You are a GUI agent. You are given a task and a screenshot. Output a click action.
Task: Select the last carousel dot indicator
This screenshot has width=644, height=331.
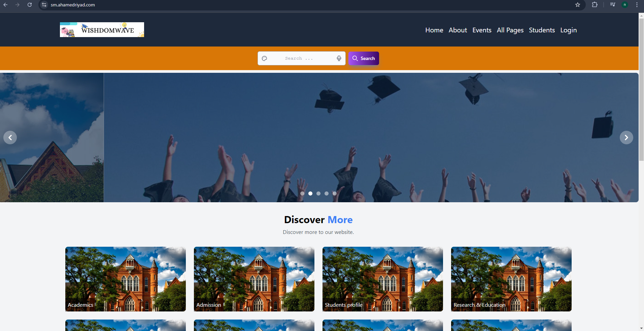[x=335, y=193]
